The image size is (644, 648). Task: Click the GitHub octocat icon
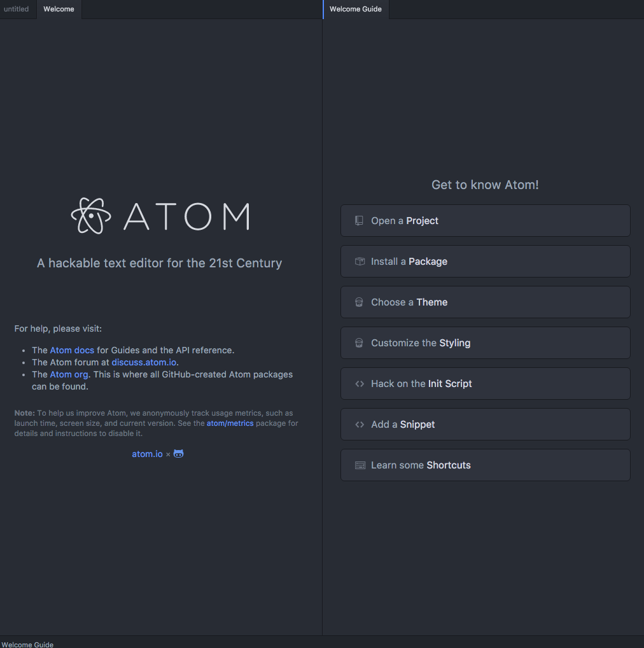coord(178,454)
